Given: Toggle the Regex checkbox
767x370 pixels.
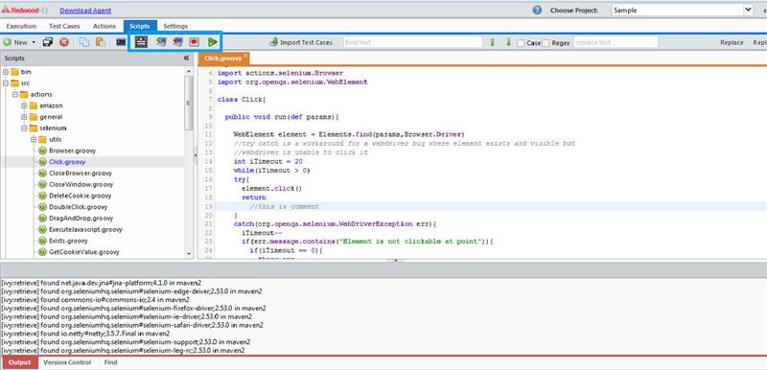Looking at the screenshot, I should [546, 43].
